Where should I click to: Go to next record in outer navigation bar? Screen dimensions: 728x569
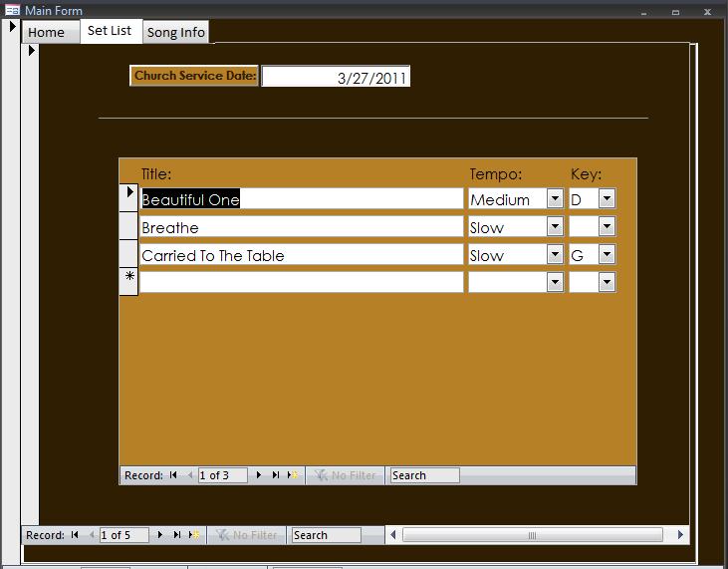pos(160,535)
